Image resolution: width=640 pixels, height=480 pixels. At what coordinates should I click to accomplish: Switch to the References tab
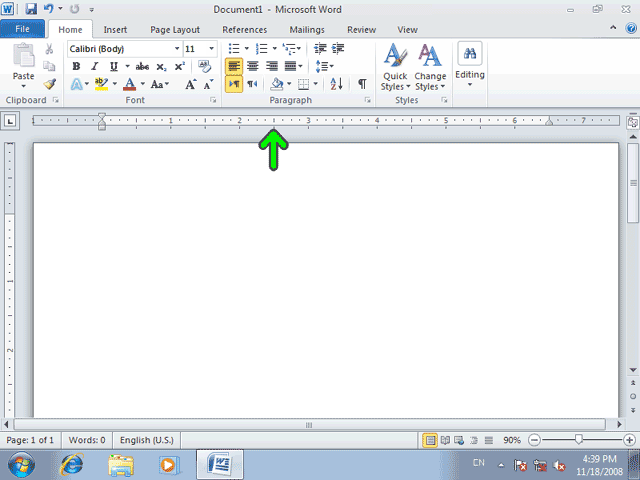click(244, 29)
